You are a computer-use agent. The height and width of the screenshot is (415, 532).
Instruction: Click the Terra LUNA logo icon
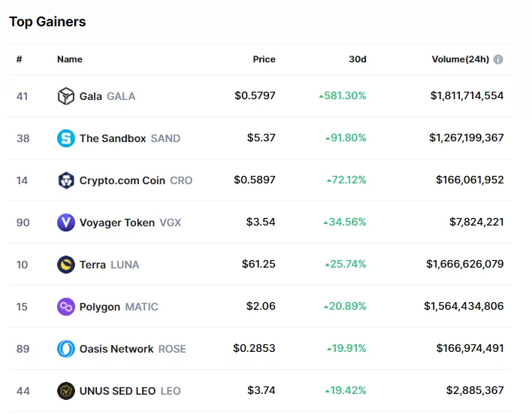pos(66,265)
